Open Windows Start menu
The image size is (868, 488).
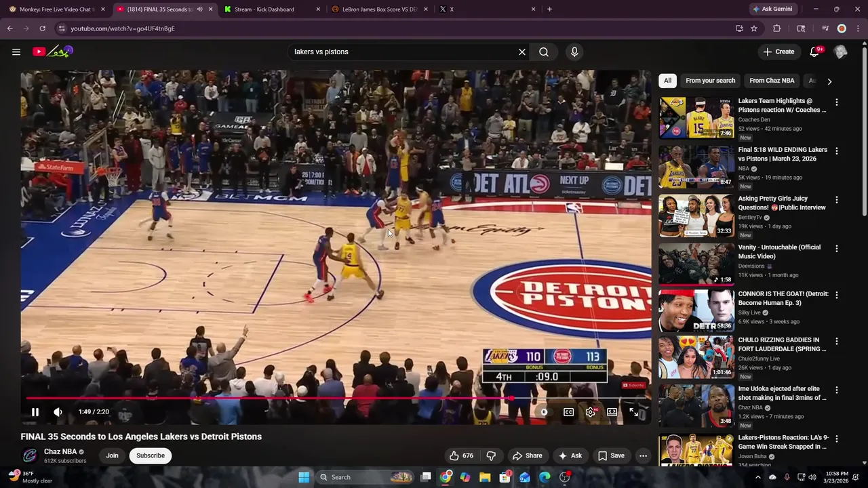tap(304, 477)
